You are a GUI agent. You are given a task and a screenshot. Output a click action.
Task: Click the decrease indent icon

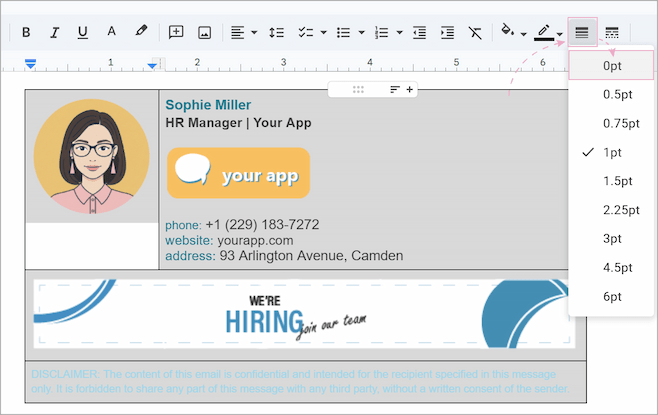(x=419, y=32)
